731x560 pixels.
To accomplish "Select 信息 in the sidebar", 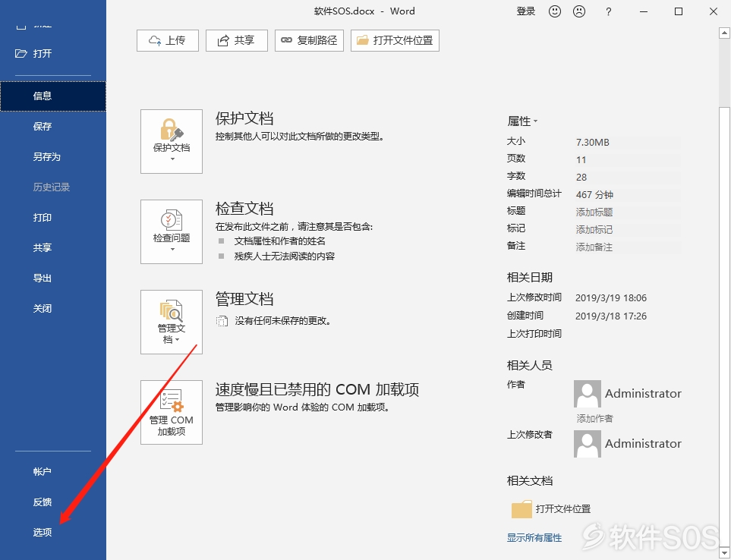I will click(x=53, y=96).
